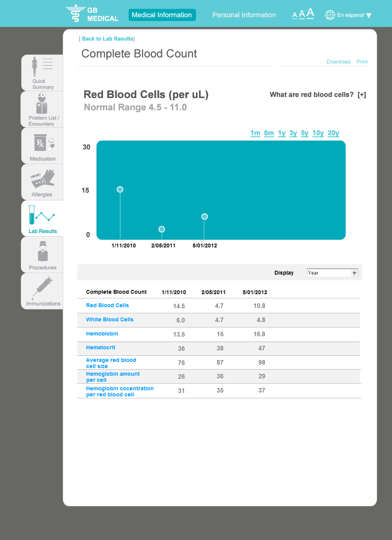392x540 pixels.
Task: Open Hematocrit row link
Action: tap(101, 347)
